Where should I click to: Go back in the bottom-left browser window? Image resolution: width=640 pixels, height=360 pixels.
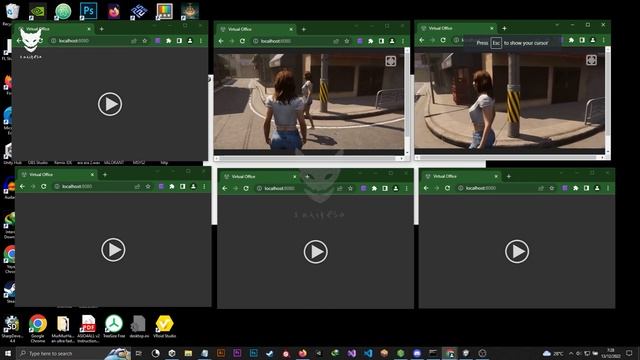click(x=22, y=187)
